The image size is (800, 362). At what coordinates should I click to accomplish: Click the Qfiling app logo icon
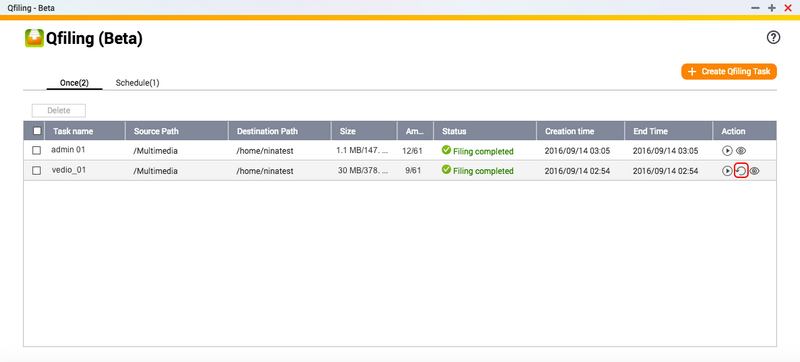(34, 39)
